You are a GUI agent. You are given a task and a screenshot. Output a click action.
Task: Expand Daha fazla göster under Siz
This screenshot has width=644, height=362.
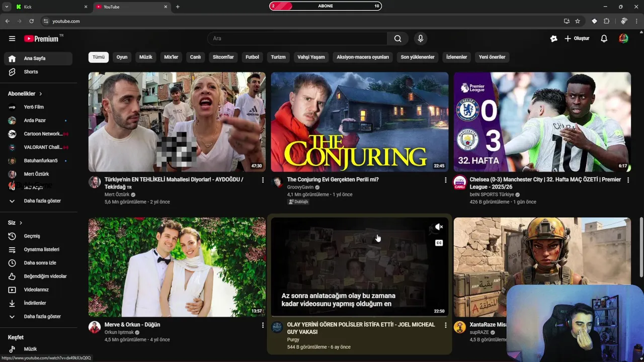38,316
